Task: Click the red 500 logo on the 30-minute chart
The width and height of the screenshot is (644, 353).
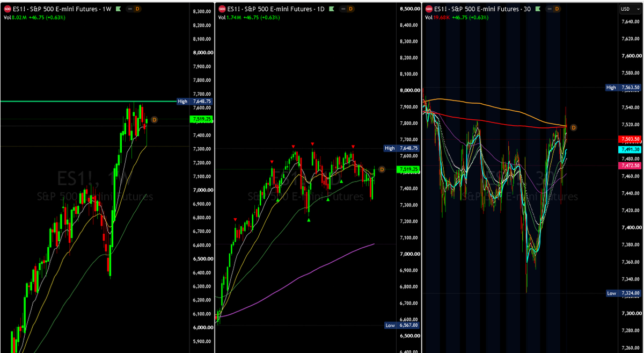Action: coord(429,9)
